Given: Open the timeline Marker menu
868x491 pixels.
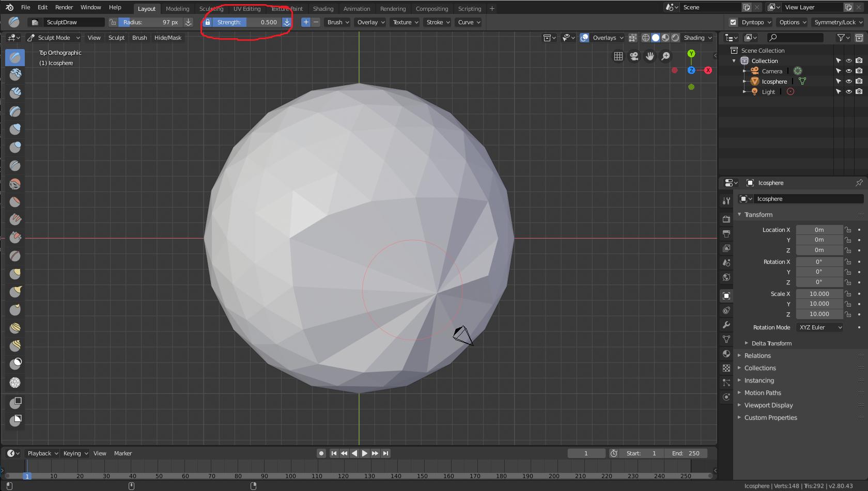Looking at the screenshot, I should click(x=123, y=453).
